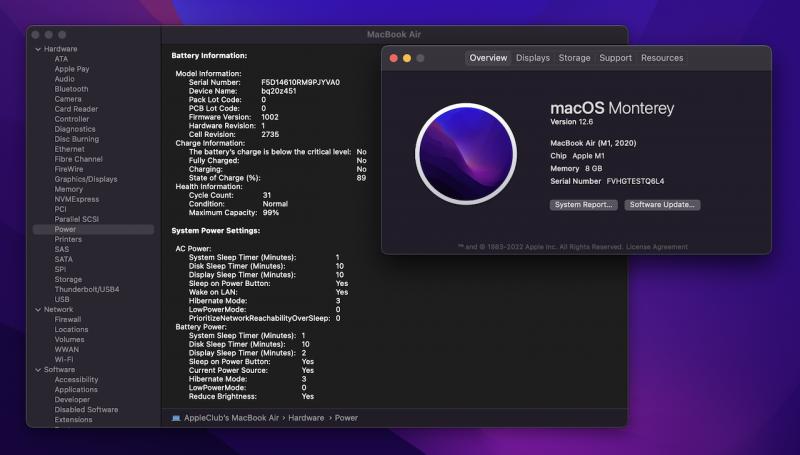This screenshot has height=455, width=800.
Task: Select ATA in the sidebar
Action: [x=61, y=59]
